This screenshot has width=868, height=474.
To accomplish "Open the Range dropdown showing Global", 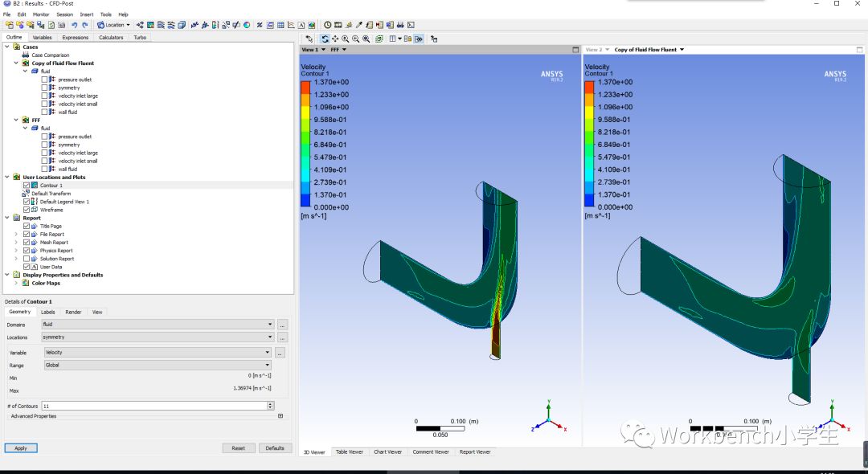I will click(x=158, y=365).
